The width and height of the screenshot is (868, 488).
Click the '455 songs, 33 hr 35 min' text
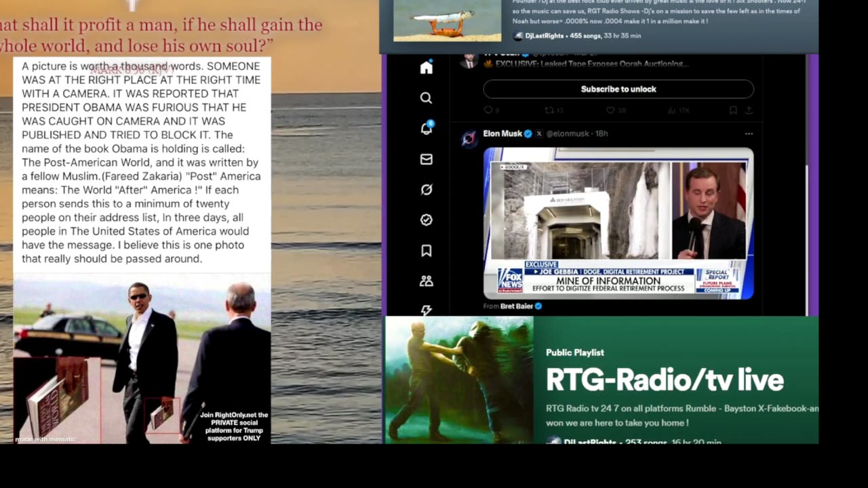[x=606, y=35]
